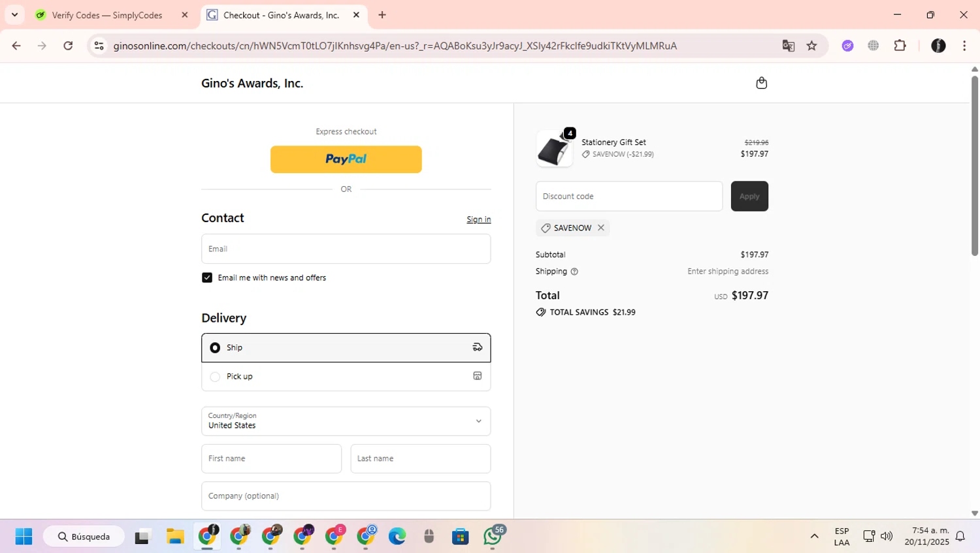Click the TOTAL SAVINGS $21.99 text
The image size is (980, 553).
pyautogui.click(x=593, y=312)
